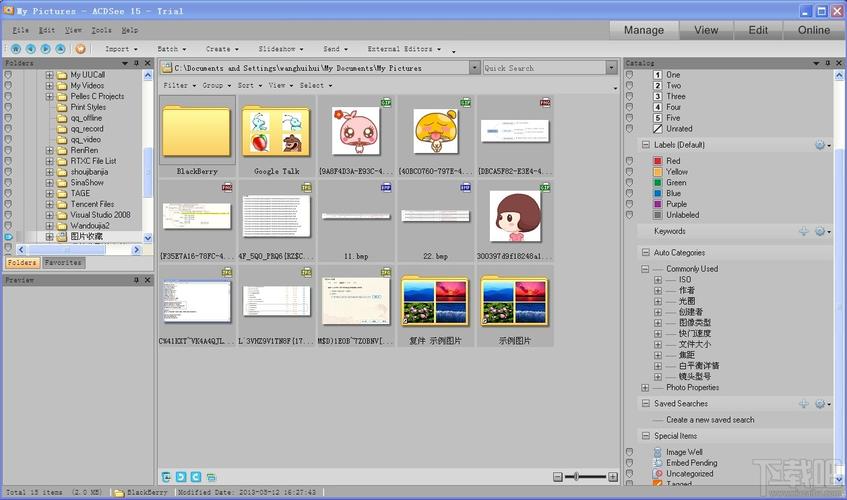Open the Sort dropdown
This screenshot has height=500, width=847.
click(250, 85)
